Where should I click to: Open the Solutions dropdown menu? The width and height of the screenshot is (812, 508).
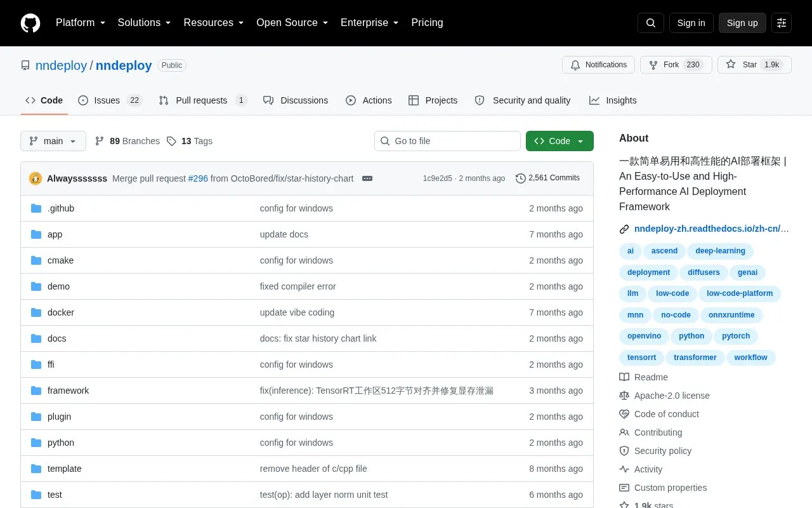coord(145,23)
